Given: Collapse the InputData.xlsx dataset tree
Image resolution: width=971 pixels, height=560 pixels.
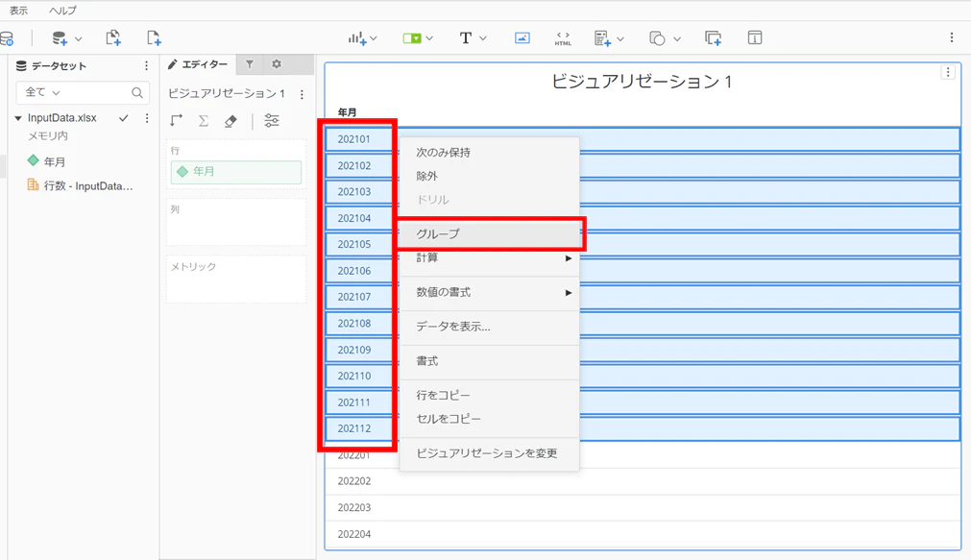Looking at the screenshot, I should pyautogui.click(x=18, y=118).
